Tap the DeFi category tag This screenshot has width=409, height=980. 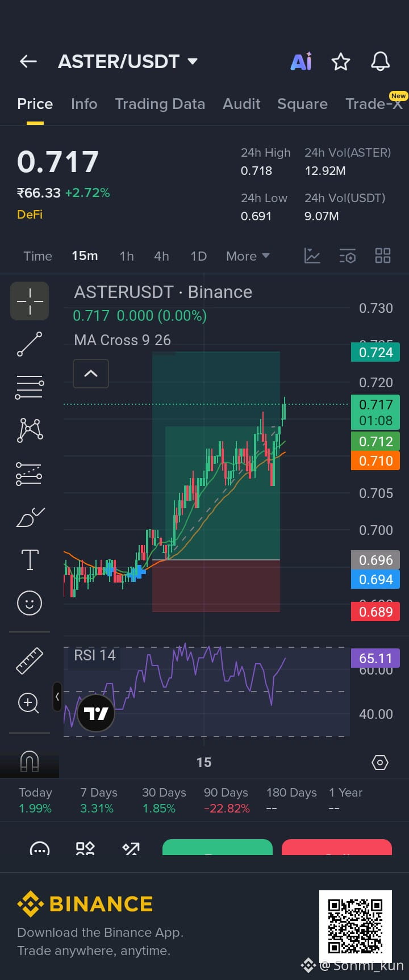pyautogui.click(x=30, y=215)
